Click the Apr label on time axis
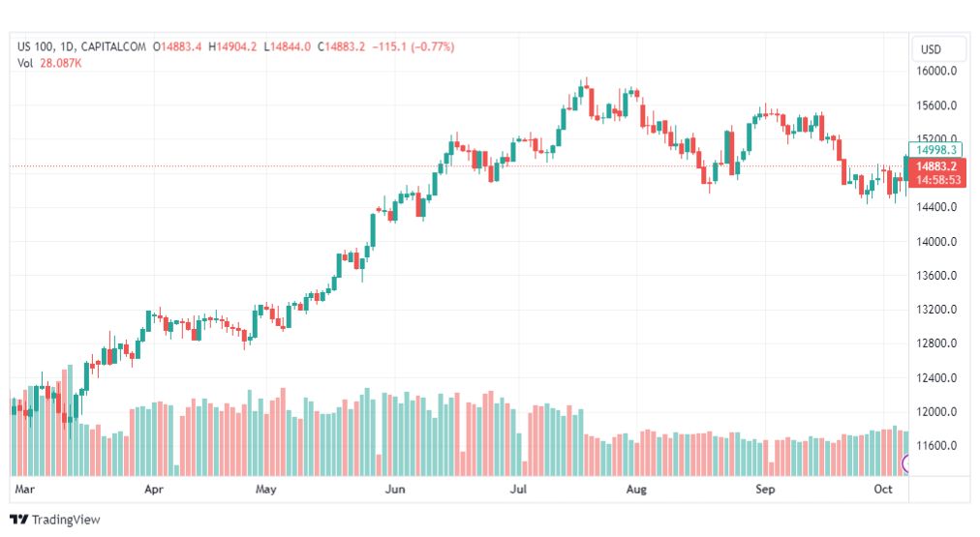Viewport: 980px width, 537px height. click(x=154, y=490)
